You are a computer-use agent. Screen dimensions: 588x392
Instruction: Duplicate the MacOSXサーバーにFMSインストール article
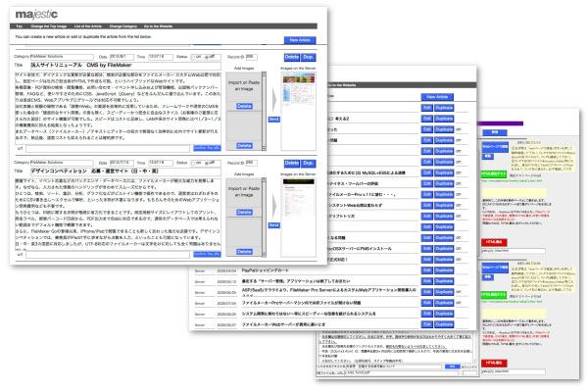point(444,249)
